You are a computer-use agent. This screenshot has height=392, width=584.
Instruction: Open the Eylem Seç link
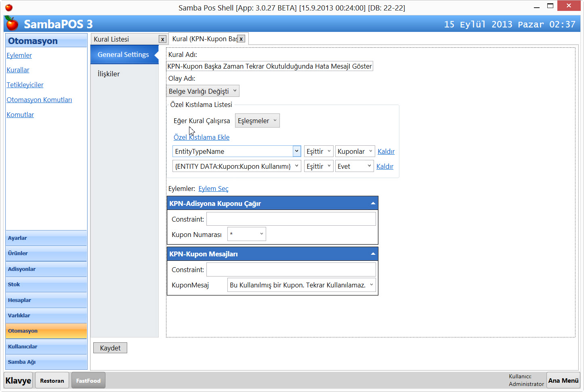pos(213,189)
